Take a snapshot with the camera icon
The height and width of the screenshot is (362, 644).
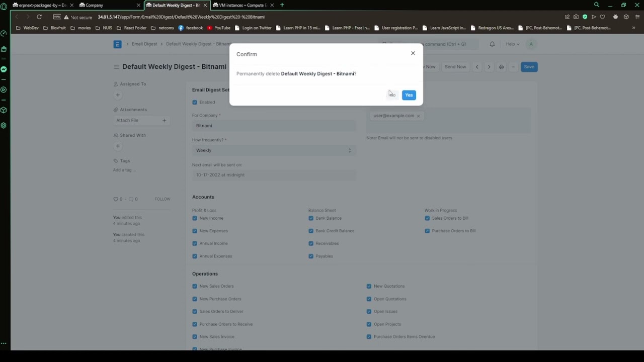click(576, 17)
